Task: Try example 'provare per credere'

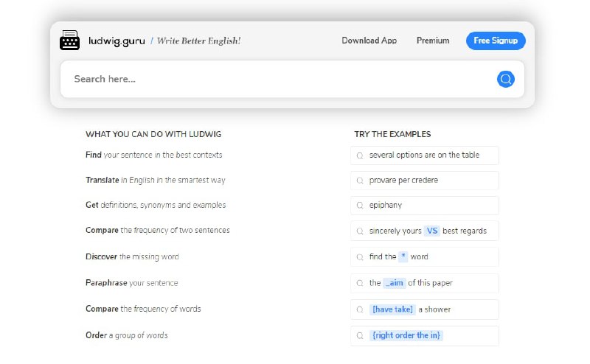Action: coord(425,181)
